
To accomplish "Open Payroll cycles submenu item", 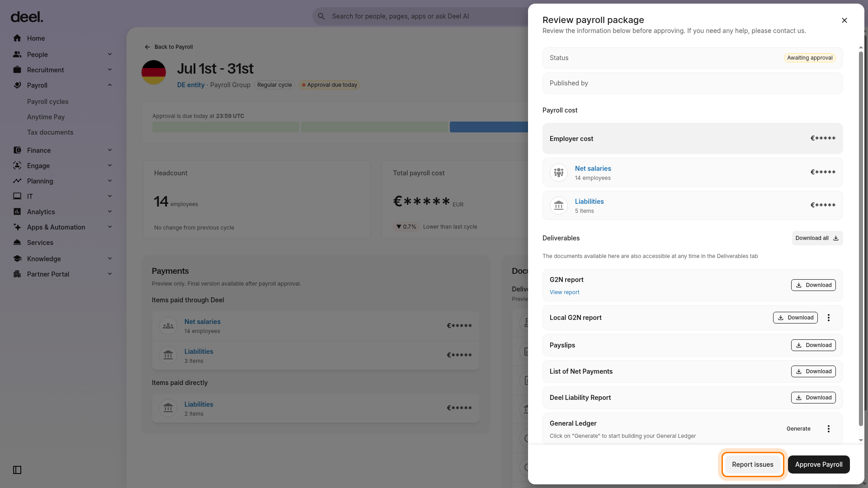I will [x=48, y=102].
